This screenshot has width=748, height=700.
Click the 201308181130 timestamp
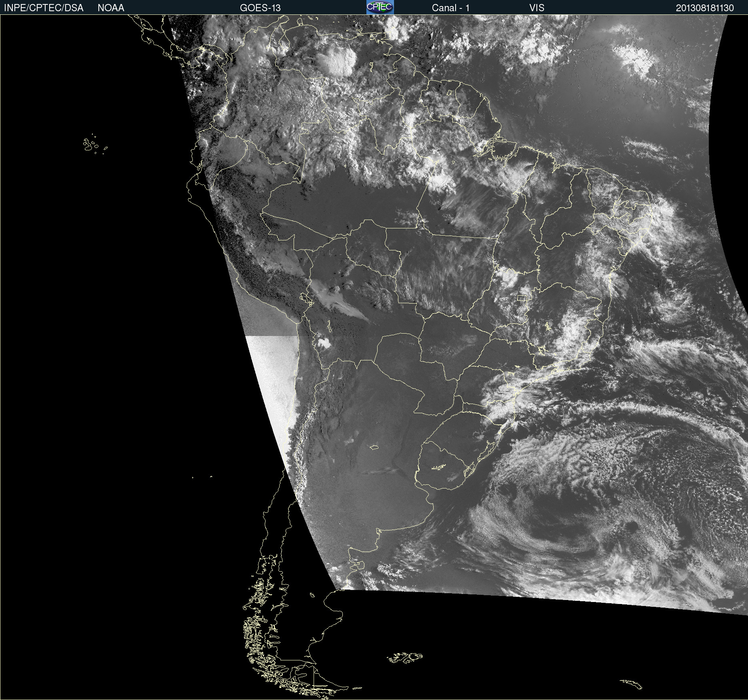click(x=704, y=8)
